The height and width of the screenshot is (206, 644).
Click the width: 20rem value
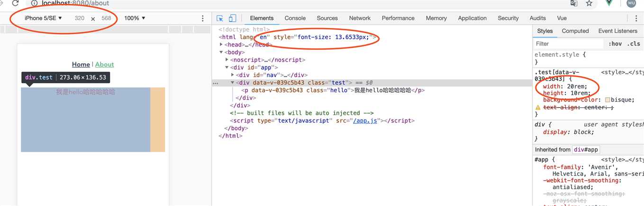click(x=577, y=86)
